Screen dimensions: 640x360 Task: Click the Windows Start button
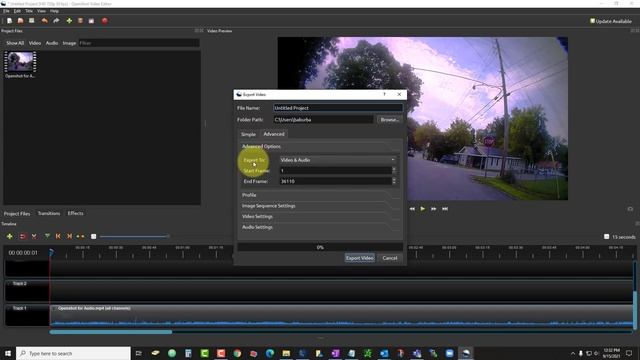click(7, 353)
